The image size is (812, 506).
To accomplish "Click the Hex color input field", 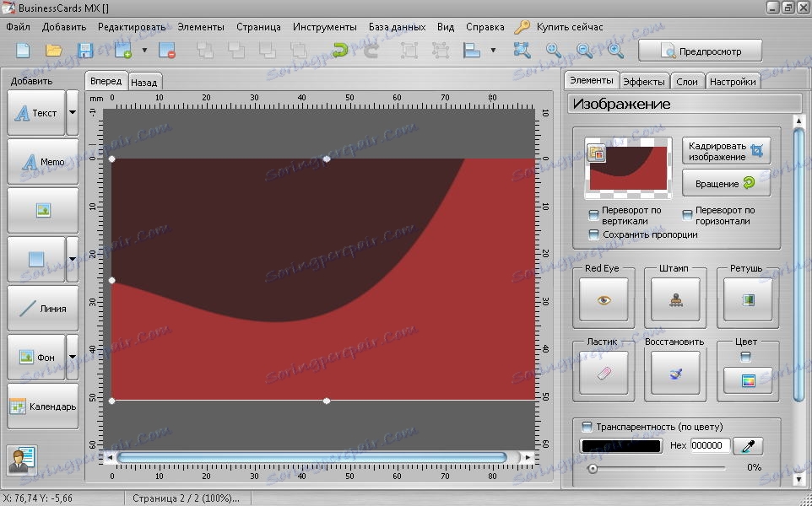I will tap(710, 445).
